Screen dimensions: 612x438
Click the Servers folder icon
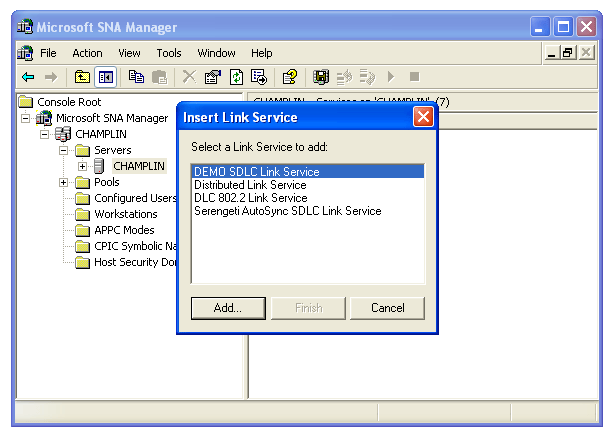[x=82, y=150]
